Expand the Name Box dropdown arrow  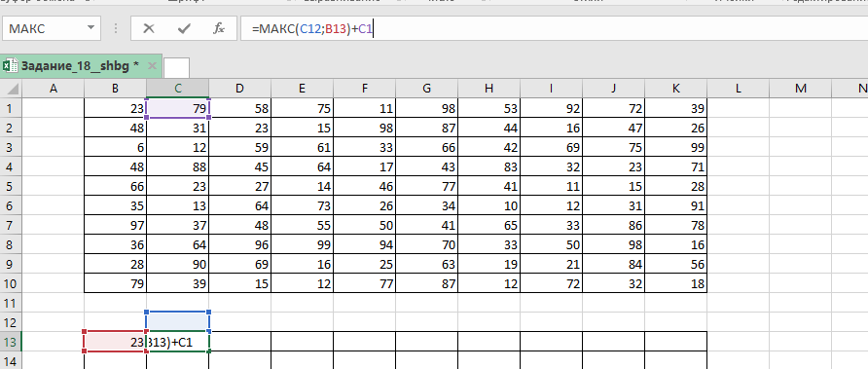tap(90, 29)
